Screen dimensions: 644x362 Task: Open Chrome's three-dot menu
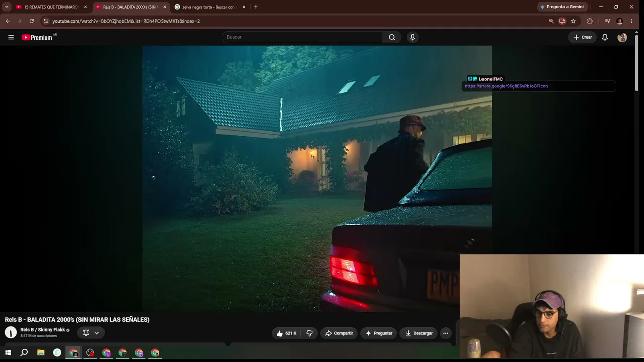point(631,21)
